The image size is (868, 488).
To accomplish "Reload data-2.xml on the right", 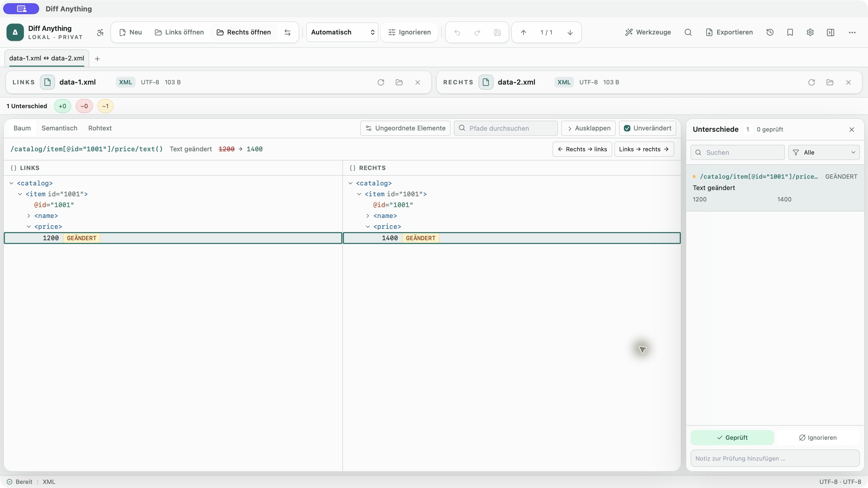I will point(811,82).
